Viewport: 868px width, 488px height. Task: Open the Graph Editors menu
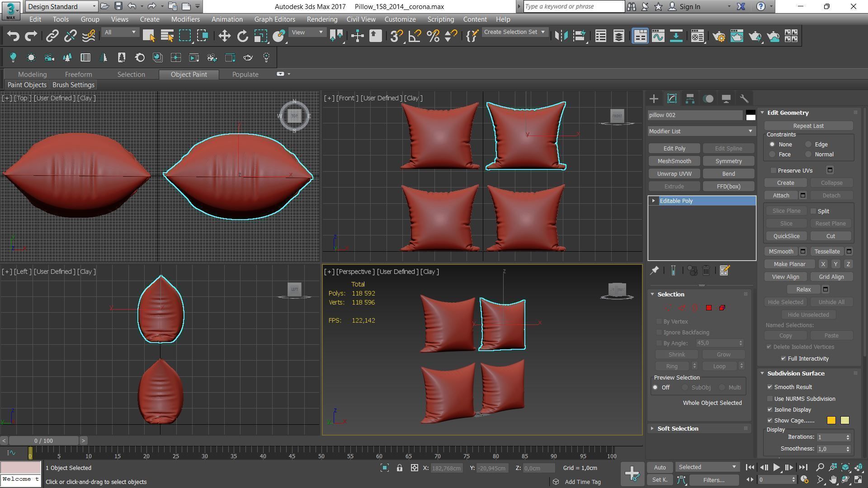click(274, 19)
